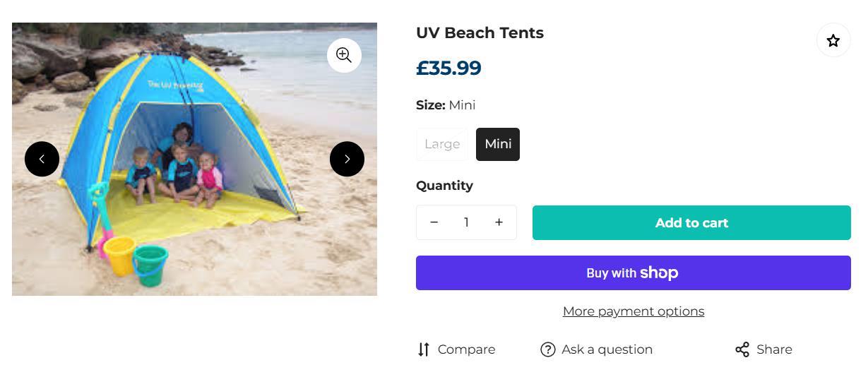Click the quantity number field

[x=466, y=222]
